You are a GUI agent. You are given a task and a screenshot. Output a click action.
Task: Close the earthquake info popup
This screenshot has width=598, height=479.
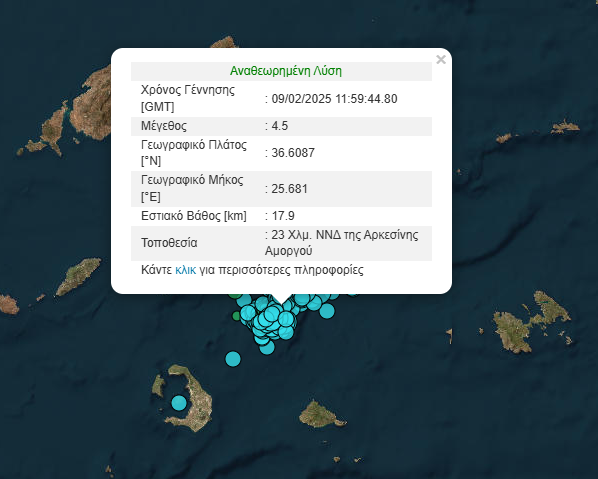441,59
